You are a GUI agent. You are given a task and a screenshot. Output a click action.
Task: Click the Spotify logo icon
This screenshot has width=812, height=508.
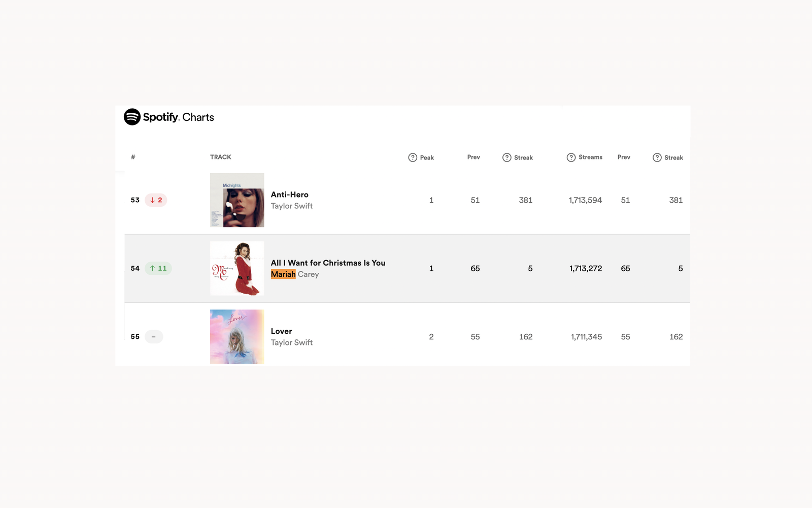coord(131,117)
